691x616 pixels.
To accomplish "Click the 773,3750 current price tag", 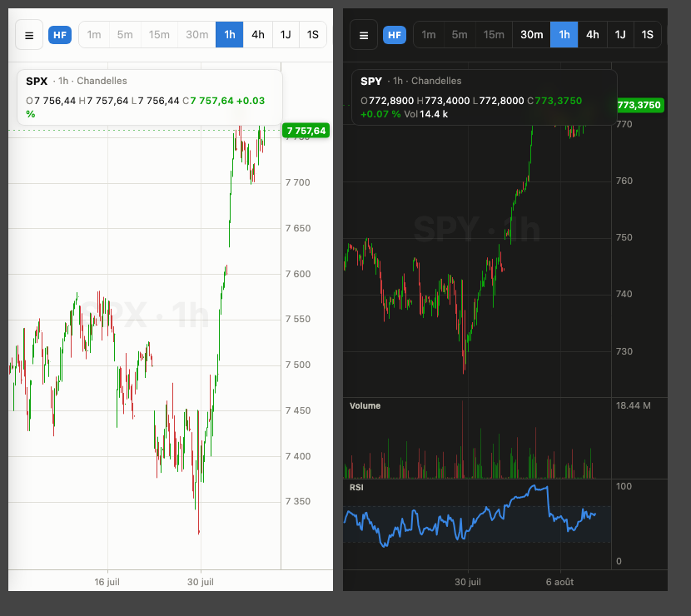I will (x=639, y=105).
